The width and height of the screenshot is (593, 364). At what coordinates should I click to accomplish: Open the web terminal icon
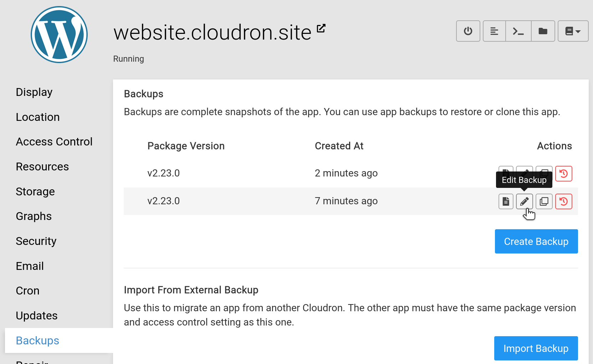pyautogui.click(x=518, y=31)
